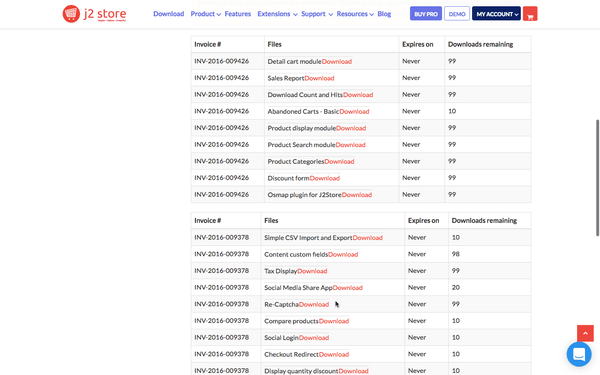Viewport: 600px width, 375px height.
Task: Download the Product Categories file
Action: (339, 161)
